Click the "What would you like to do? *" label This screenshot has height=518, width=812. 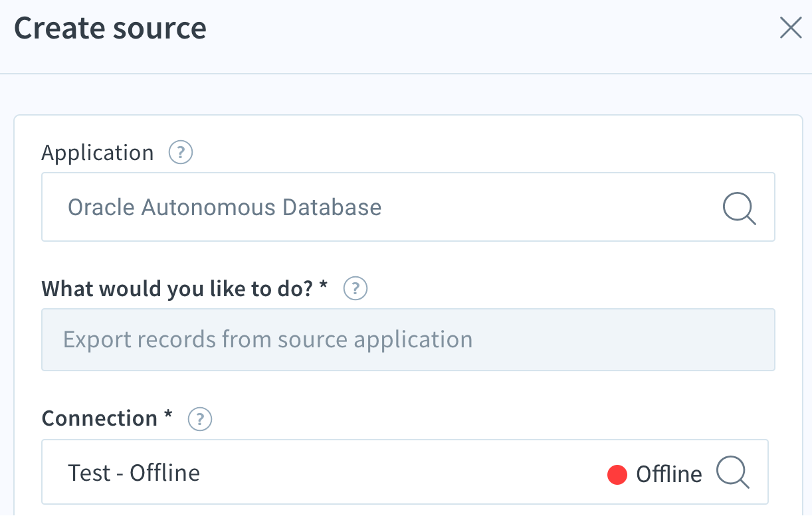coord(185,288)
